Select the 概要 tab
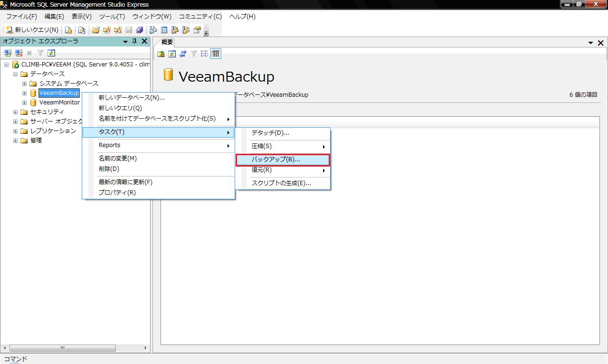 167,42
